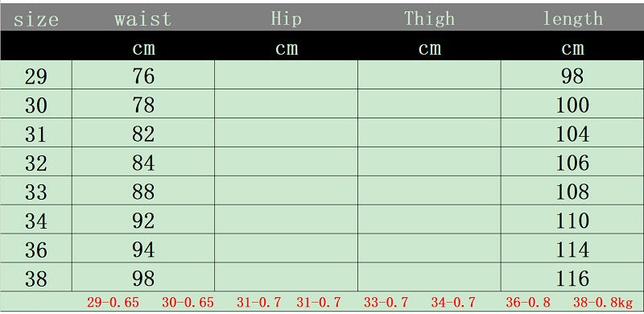Image resolution: width=644 pixels, height=314 pixels.
Task: Click the Hip column header
Action: pyautogui.click(x=286, y=19)
